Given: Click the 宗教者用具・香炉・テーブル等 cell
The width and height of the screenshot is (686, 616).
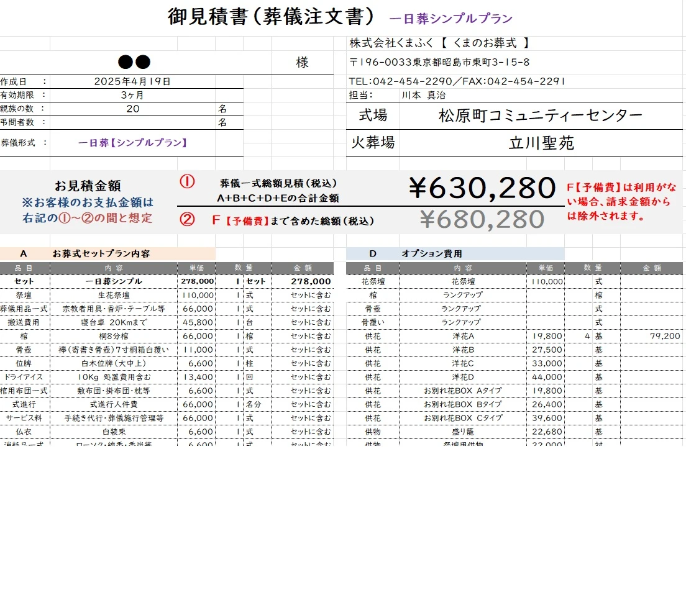Looking at the screenshot, I should pos(114,309).
